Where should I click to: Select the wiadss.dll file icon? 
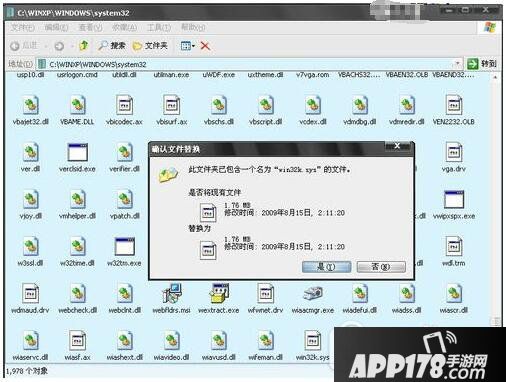407,293
